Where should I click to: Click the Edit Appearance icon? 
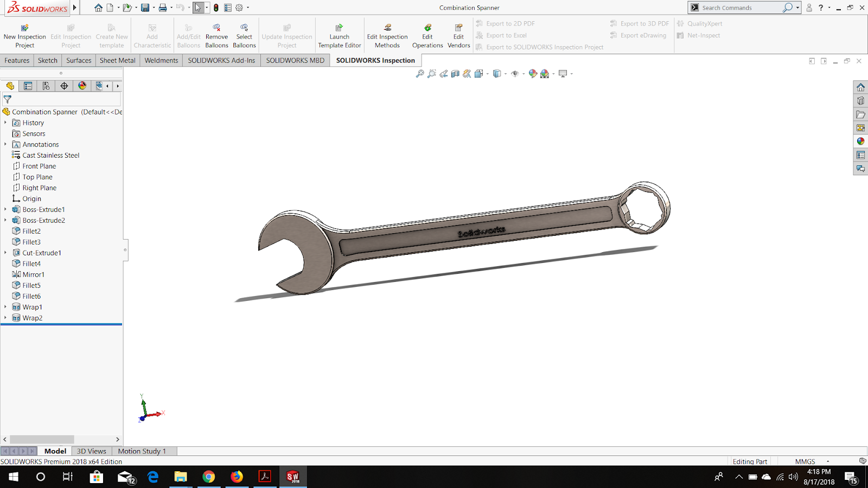(533, 74)
